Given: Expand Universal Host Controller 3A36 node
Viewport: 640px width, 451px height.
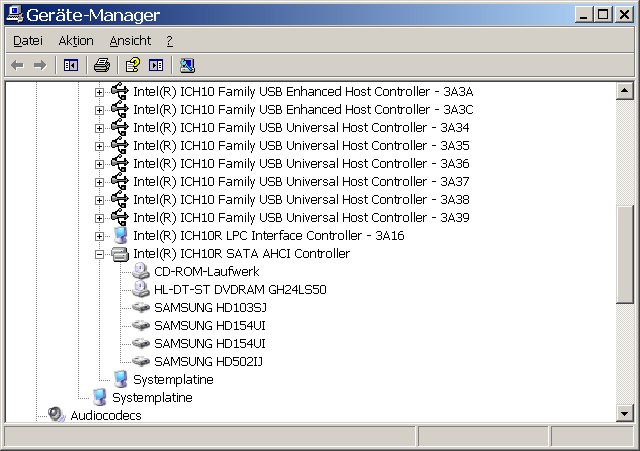Looking at the screenshot, I should 99,164.
